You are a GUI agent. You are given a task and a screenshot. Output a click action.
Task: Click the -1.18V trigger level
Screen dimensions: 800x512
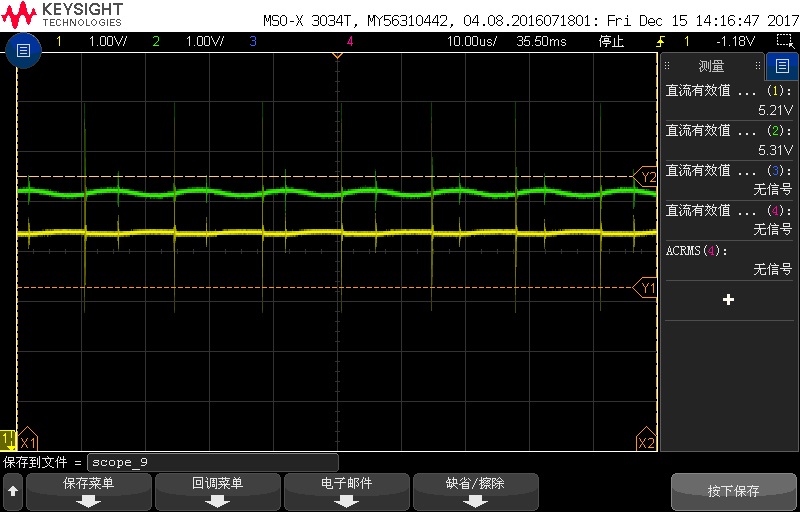point(735,41)
